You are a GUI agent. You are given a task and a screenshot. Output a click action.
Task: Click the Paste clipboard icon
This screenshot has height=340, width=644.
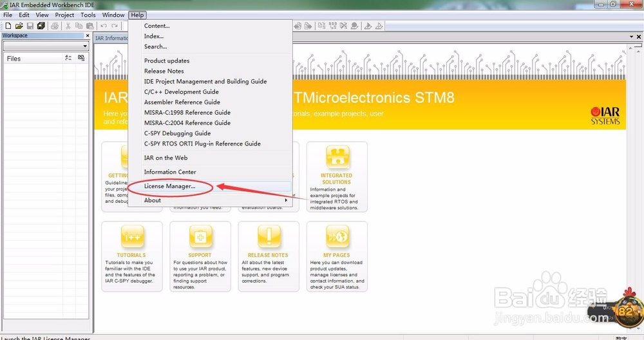coord(90,26)
